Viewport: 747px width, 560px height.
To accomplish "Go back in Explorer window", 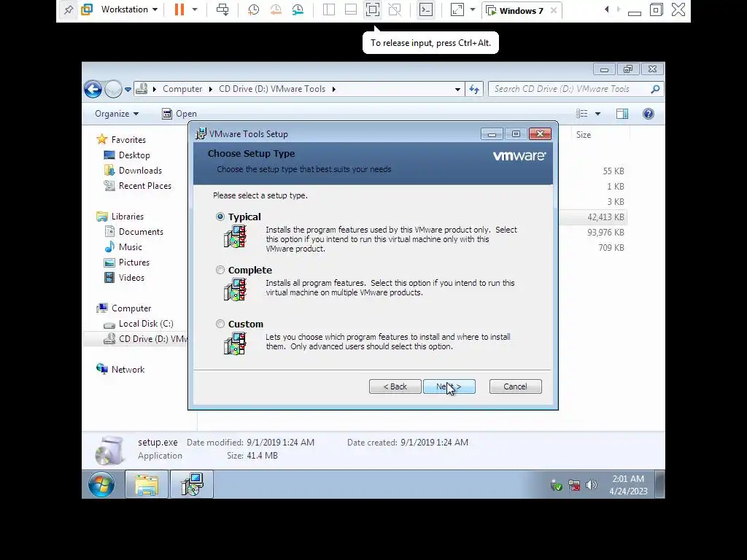I will coord(93,89).
